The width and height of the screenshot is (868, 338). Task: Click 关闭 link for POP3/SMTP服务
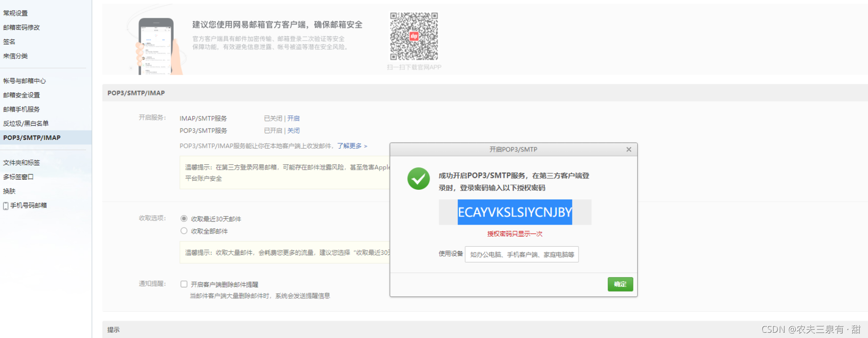point(293,131)
